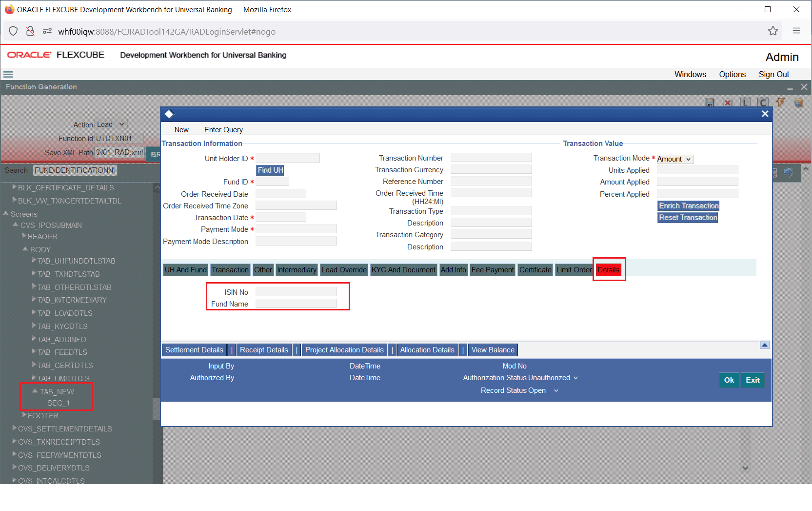Image resolution: width=812 pixels, height=511 pixels.
Task: Click the Firefox tracking protection shield icon
Action: click(13, 31)
